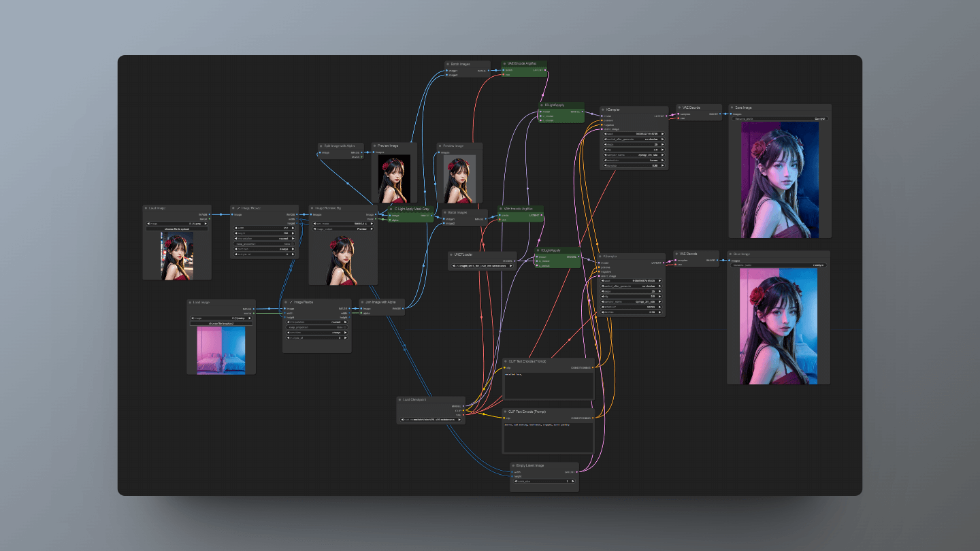Open the scheduler selector in the lower KSampler

pyautogui.click(x=631, y=307)
